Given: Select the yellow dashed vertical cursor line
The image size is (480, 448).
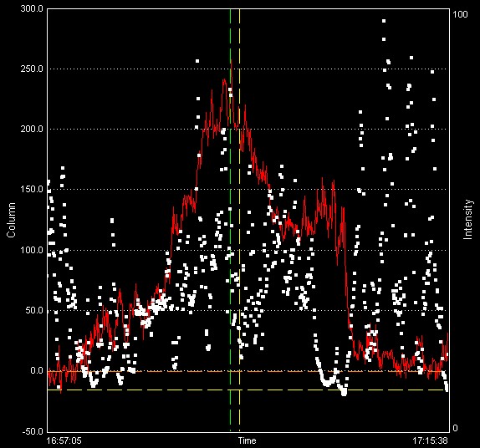Looking at the screenshot, I should (x=239, y=221).
